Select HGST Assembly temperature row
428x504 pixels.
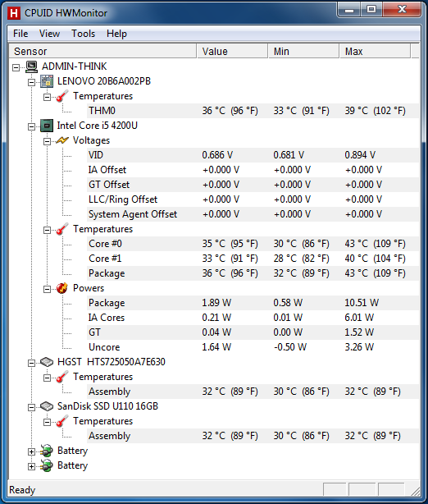(253, 392)
